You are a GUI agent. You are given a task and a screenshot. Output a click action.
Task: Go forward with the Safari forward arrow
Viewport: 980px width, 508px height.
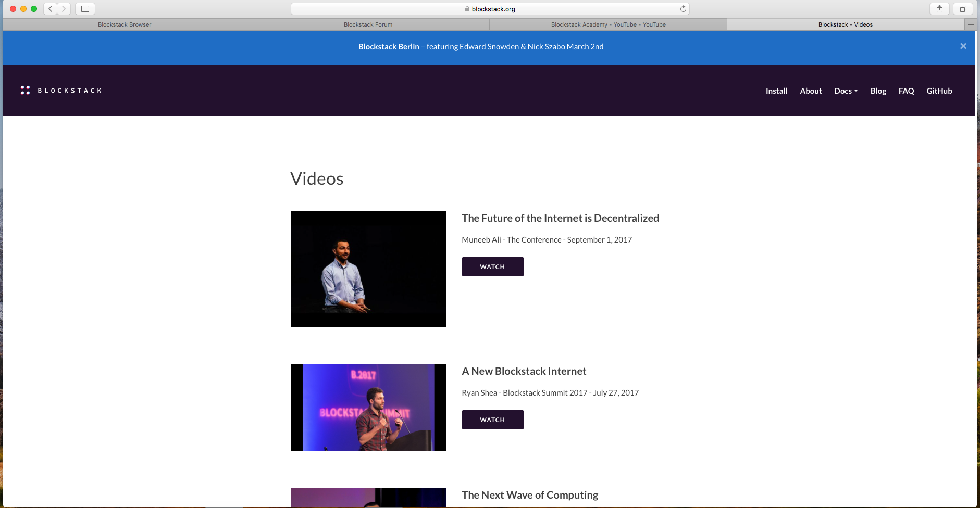point(64,9)
